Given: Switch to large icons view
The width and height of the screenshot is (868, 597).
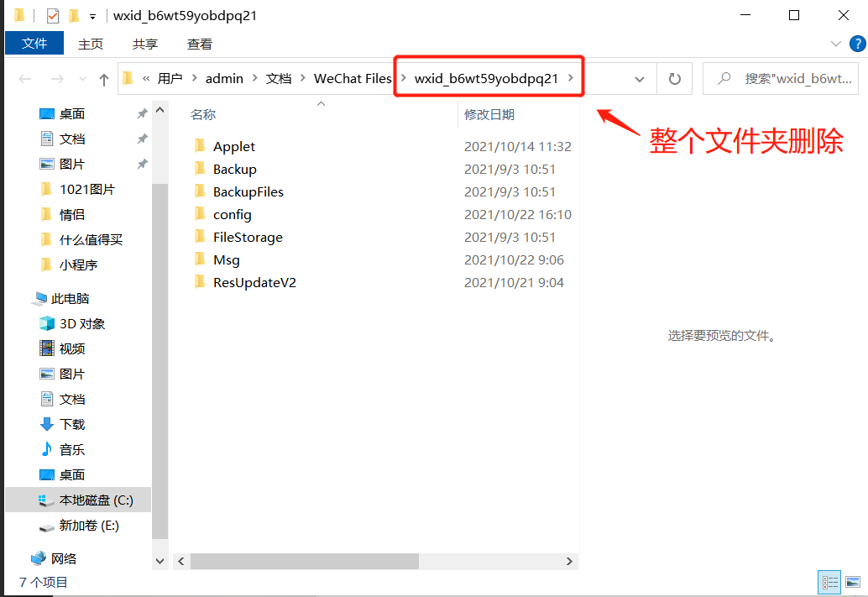Looking at the screenshot, I should tap(853, 582).
